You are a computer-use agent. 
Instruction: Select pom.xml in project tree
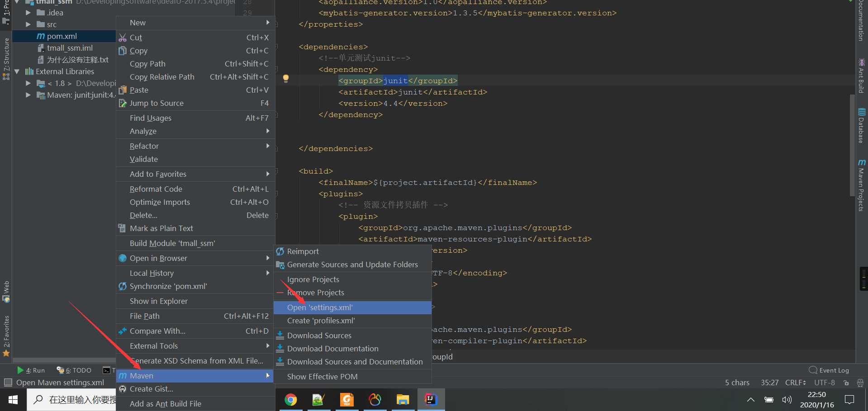coord(62,36)
